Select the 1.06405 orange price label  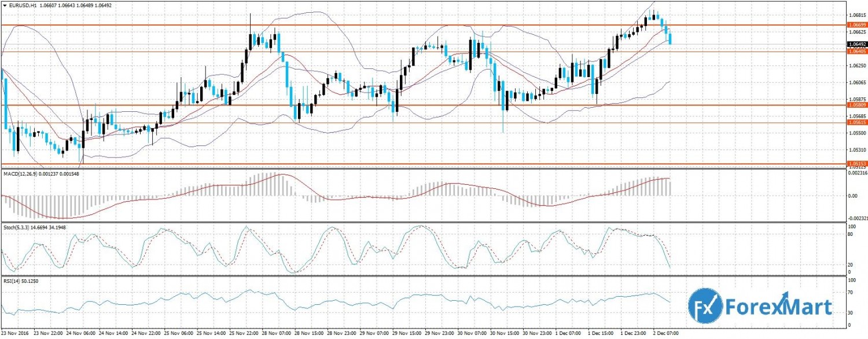tap(856, 52)
